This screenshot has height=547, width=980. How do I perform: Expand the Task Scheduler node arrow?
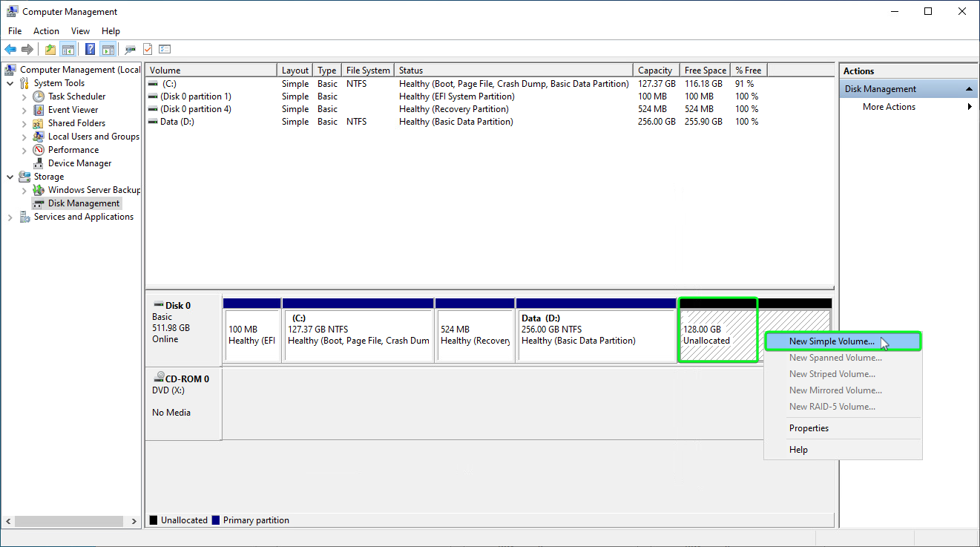pos(24,96)
